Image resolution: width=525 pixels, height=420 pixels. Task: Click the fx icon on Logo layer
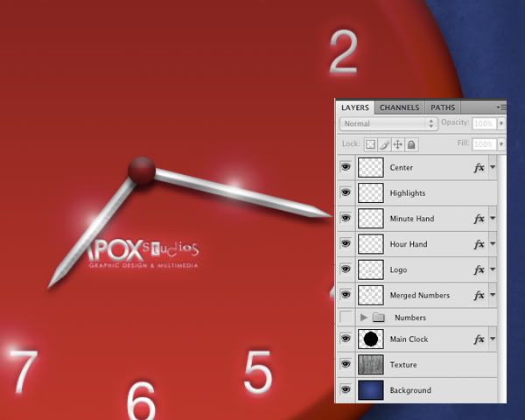479,269
